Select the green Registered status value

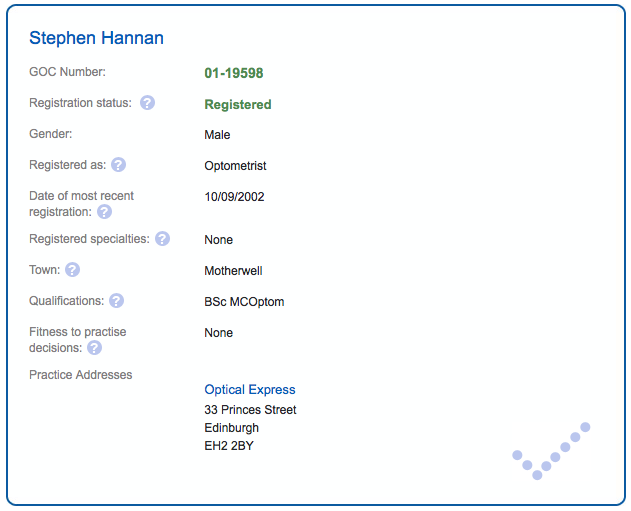238,104
